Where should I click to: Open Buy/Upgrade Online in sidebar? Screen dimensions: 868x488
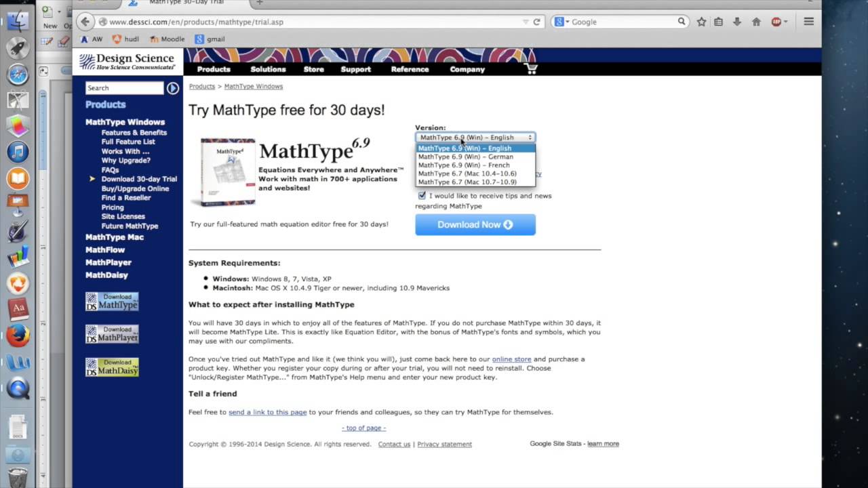pyautogui.click(x=135, y=188)
